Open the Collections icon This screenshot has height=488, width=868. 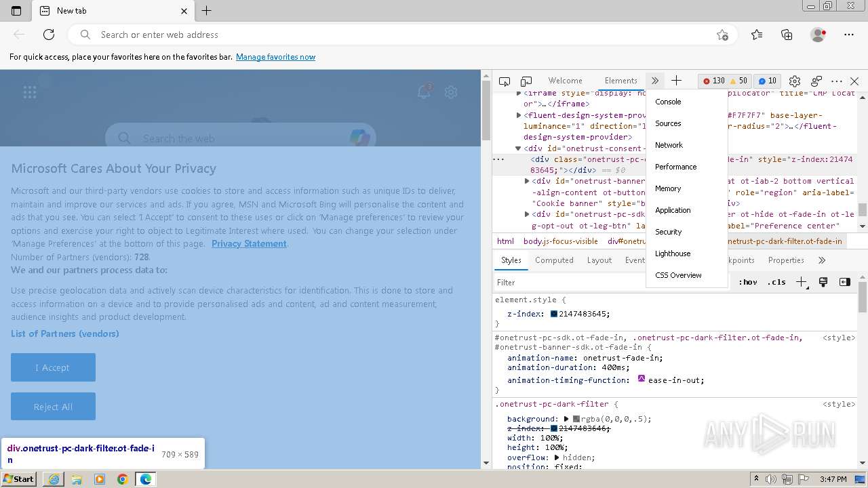tap(787, 35)
